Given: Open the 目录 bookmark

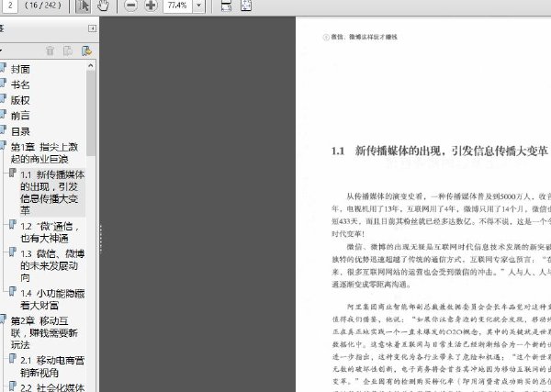Looking at the screenshot, I should [20, 131].
